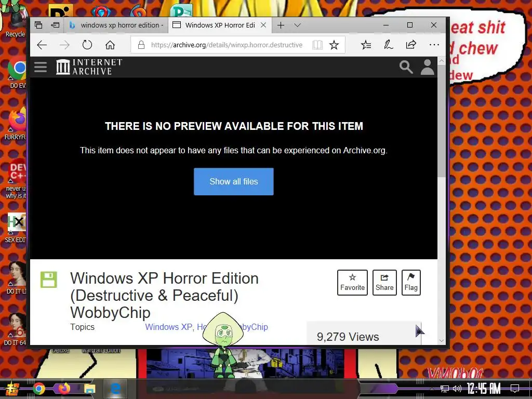The height and width of the screenshot is (399, 532).
Task: Open a new browser tab
Action: [281, 25]
